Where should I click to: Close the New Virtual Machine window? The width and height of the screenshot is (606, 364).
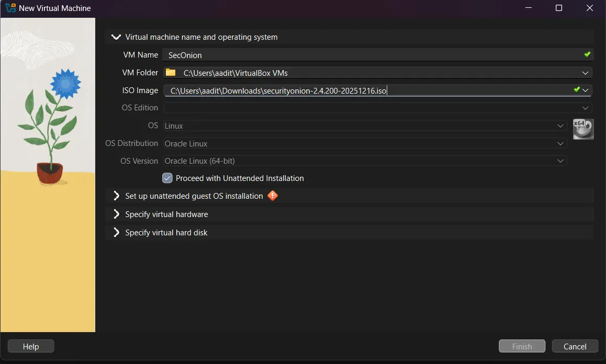(x=589, y=8)
